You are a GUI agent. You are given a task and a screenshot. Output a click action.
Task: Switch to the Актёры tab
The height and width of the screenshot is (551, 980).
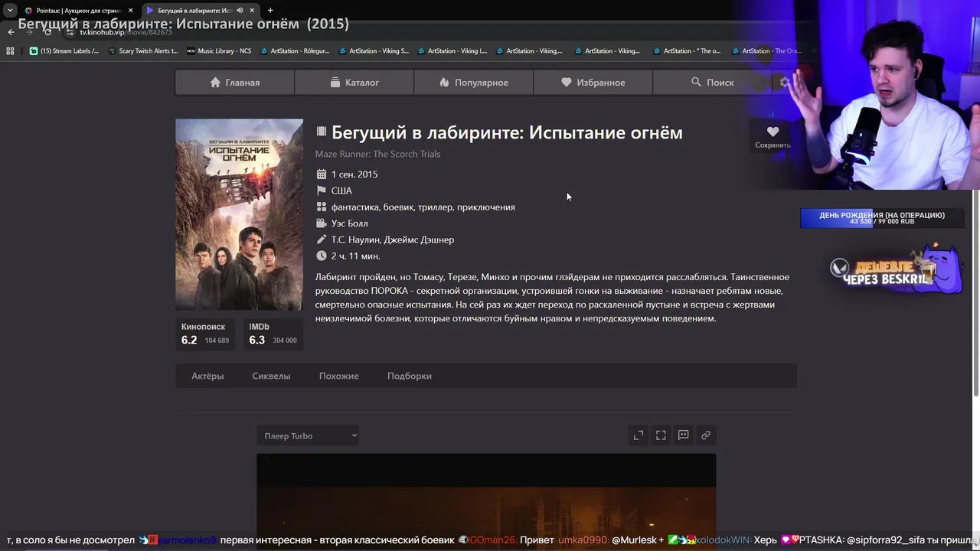pos(207,376)
